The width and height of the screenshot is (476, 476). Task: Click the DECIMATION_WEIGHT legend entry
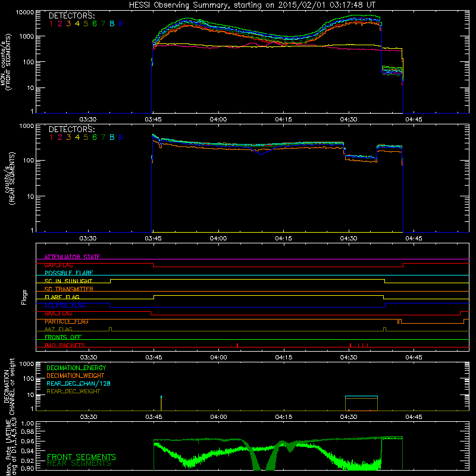point(76,375)
